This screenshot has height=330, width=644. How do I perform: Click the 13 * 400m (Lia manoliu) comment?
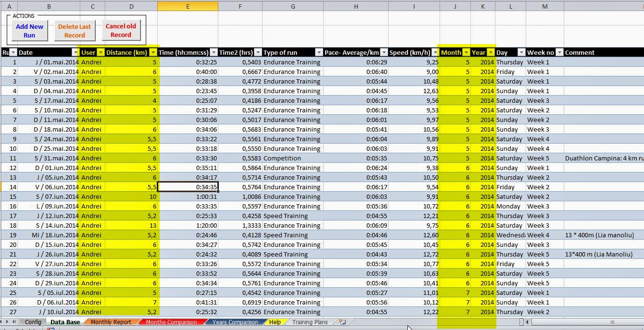(604, 235)
